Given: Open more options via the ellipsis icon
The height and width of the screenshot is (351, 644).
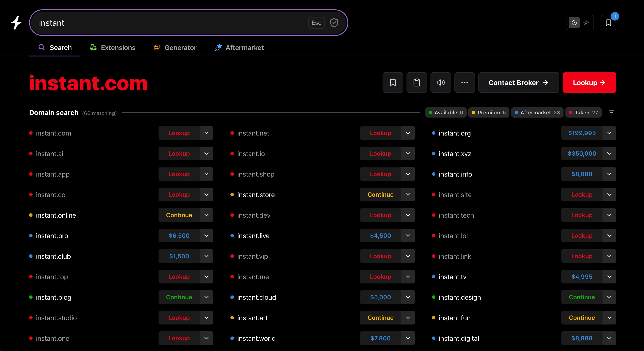Looking at the screenshot, I should click(x=464, y=83).
